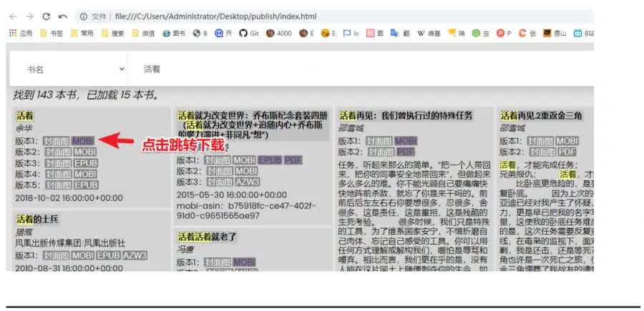Image resolution: width=644 pixels, height=311 pixels.
Task: Download MOBI for 活着活着就老了 版本1
Action: click(x=244, y=262)
